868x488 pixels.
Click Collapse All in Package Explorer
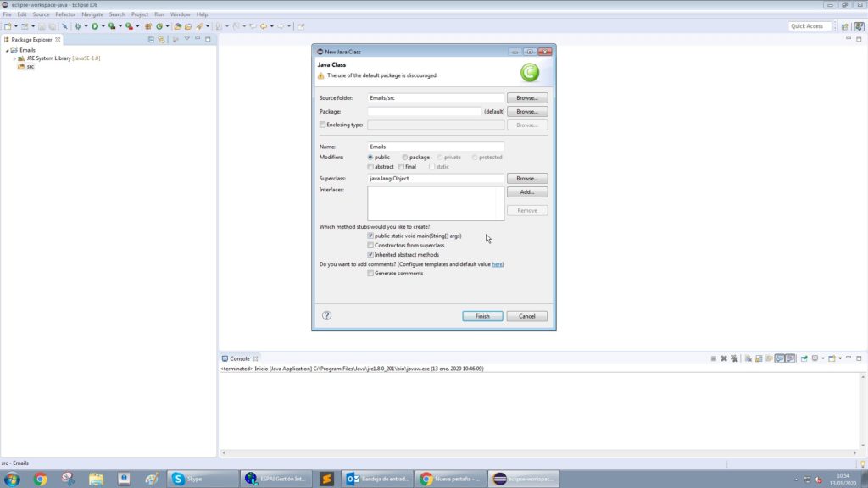(x=151, y=40)
